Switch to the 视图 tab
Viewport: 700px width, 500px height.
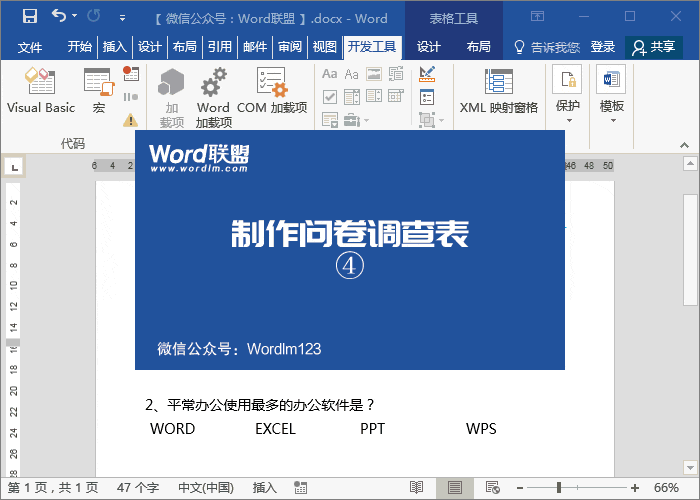tap(325, 46)
